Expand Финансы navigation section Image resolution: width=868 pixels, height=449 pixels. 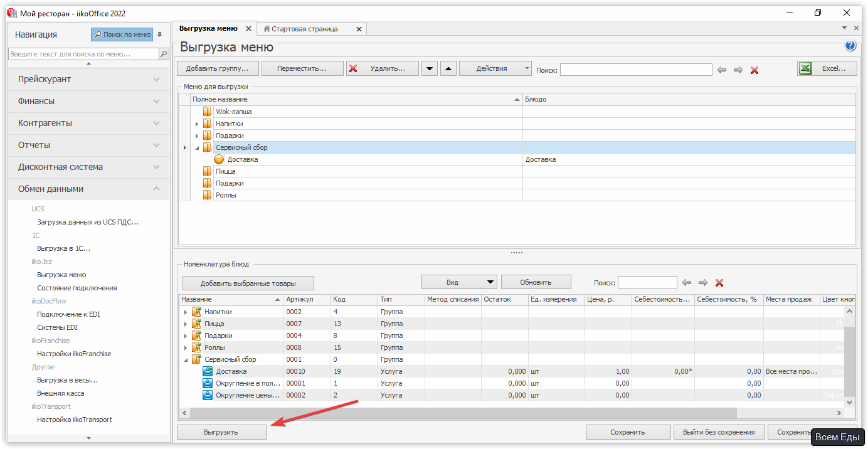(x=88, y=101)
